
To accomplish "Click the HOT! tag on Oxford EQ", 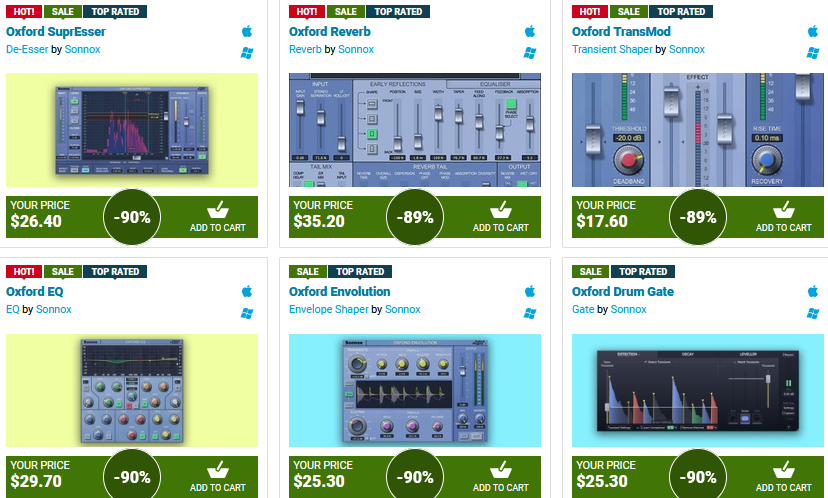I will click(x=24, y=271).
